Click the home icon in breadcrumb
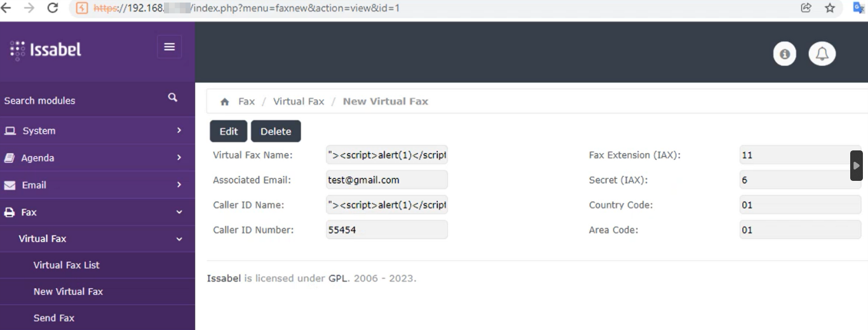The image size is (868, 330). tap(224, 102)
